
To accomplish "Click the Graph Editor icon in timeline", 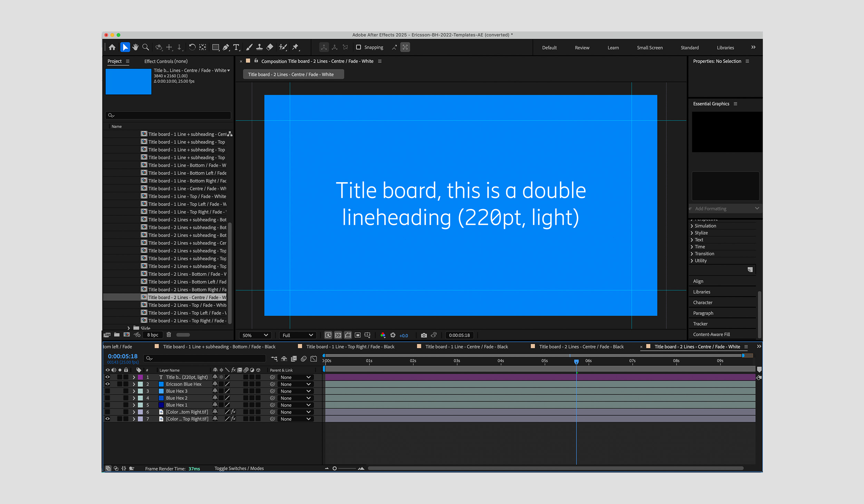I will (x=313, y=359).
